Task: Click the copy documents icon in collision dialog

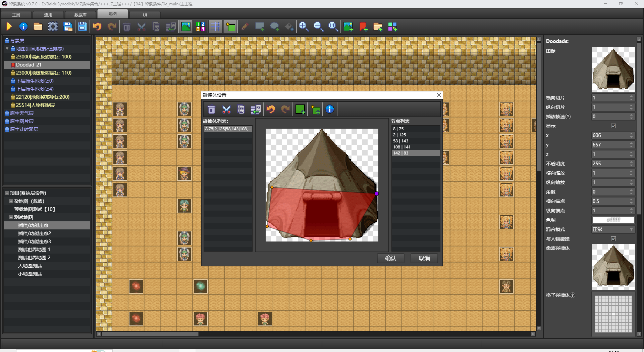Action: click(x=241, y=109)
